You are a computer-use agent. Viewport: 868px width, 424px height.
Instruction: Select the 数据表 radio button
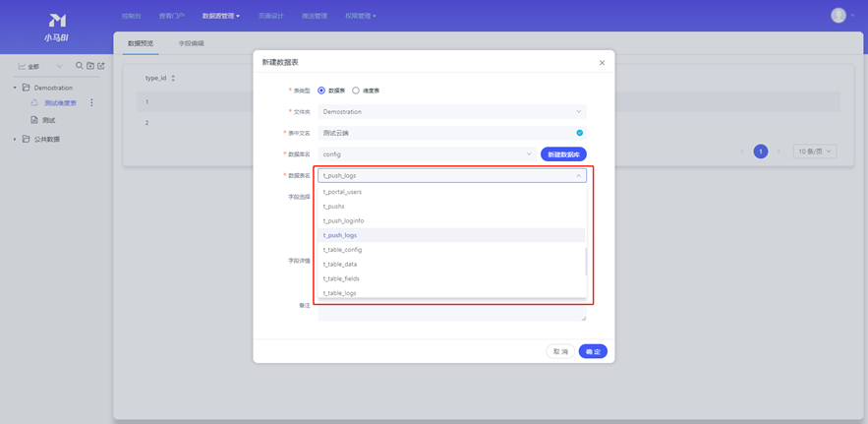321,91
